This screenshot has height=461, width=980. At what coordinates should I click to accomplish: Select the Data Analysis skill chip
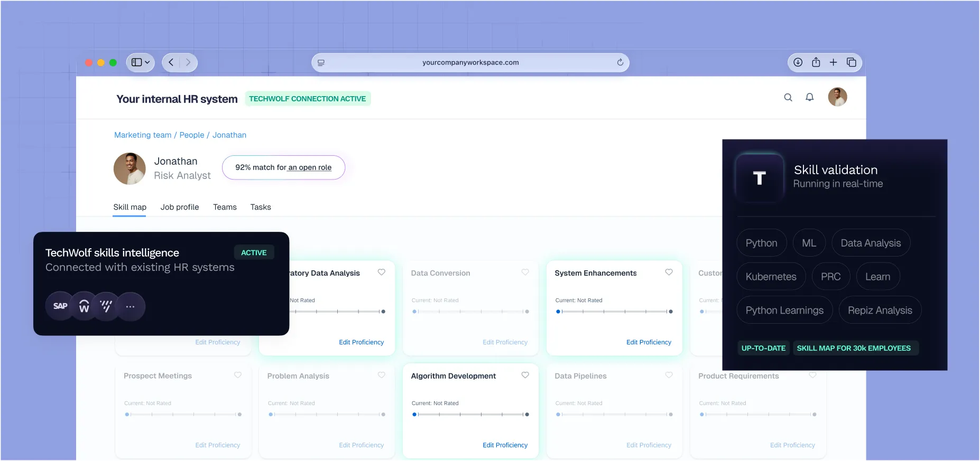point(871,243)
